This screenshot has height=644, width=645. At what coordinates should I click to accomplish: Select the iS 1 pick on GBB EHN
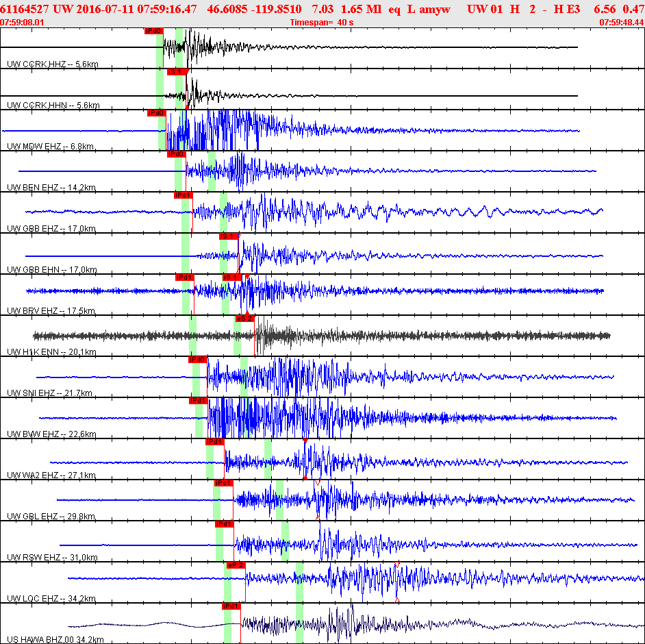tap(229, 236)
